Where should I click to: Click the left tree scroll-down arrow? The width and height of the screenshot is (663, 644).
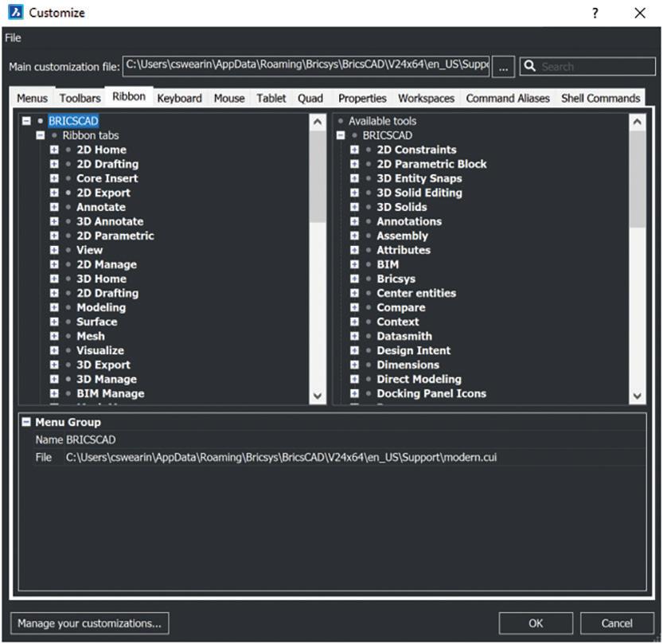[318, 396]
